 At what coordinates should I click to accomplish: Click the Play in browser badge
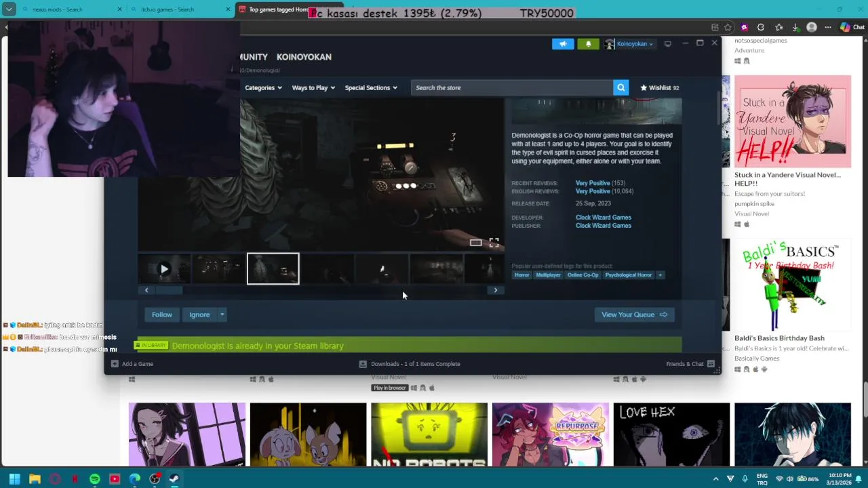coord(389,388)
